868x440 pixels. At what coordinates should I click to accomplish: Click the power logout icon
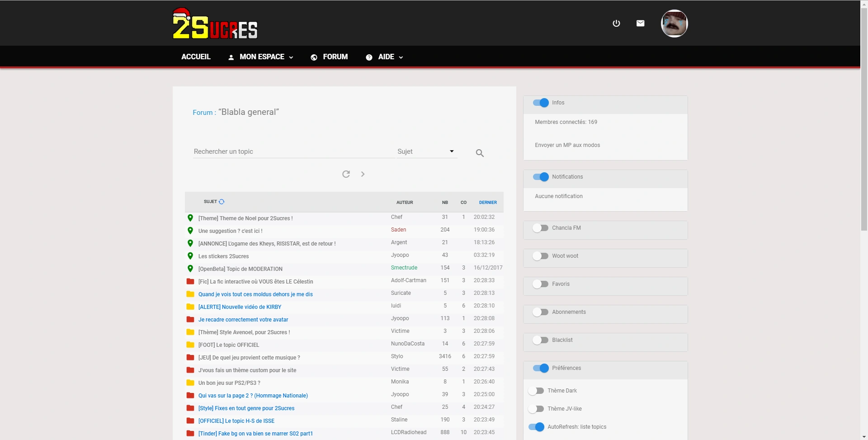coord(616,24)
